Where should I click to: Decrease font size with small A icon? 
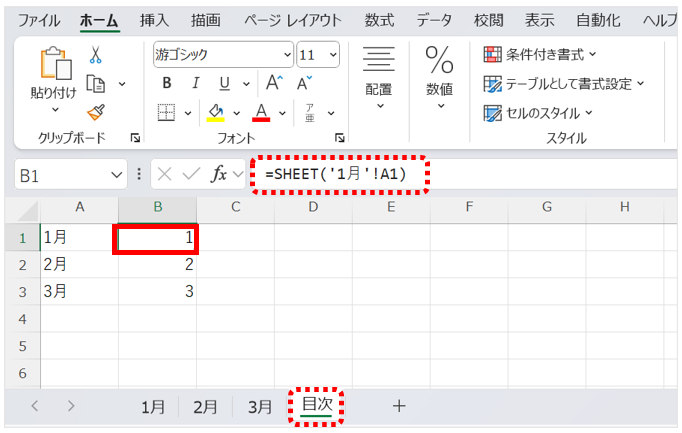coord(304,83)
